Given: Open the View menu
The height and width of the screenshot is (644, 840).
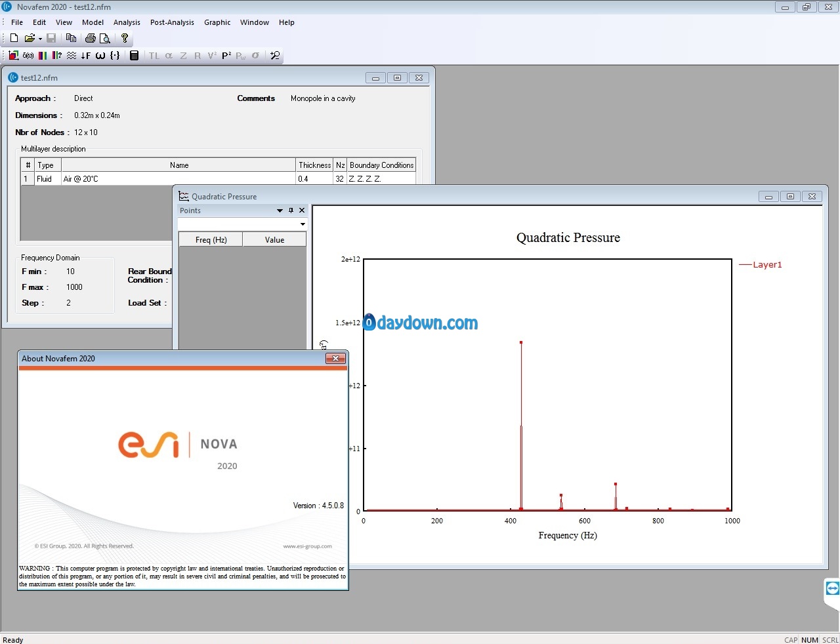Looking at the screenshot, I should point(64,22).
